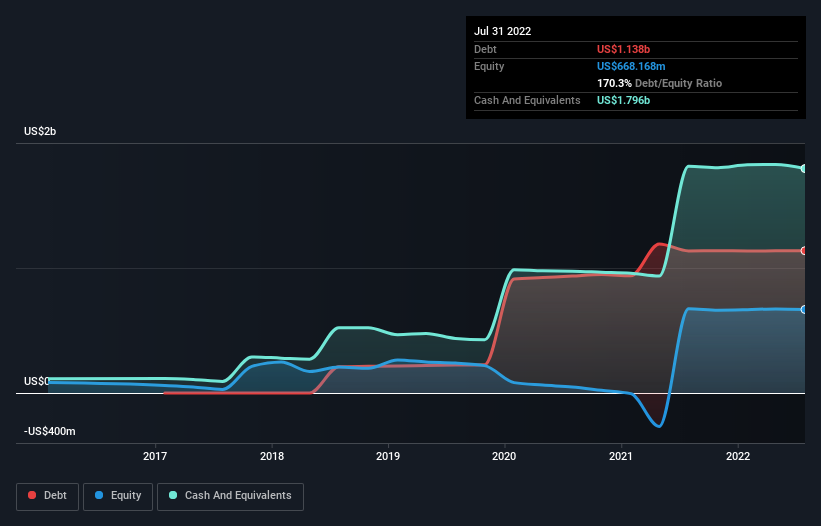Click the US$1.796b cash value
This screenshot has width=821, height=526.
pos(624,100)
